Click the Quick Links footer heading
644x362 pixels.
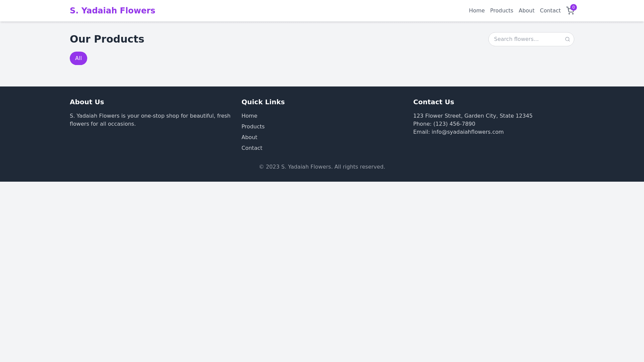263,102
